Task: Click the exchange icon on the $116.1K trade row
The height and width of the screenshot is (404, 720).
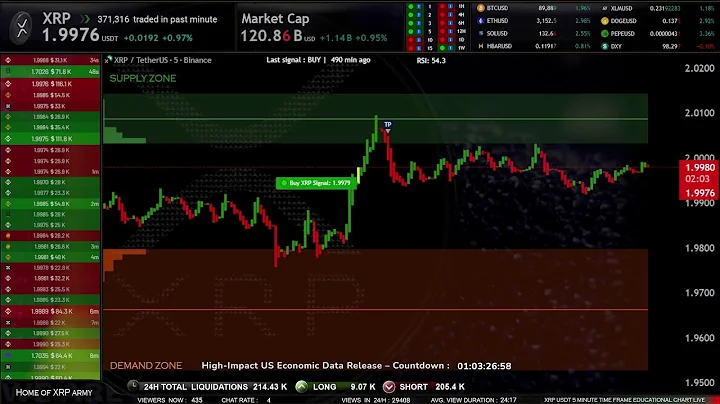Action: coord(8,84)
